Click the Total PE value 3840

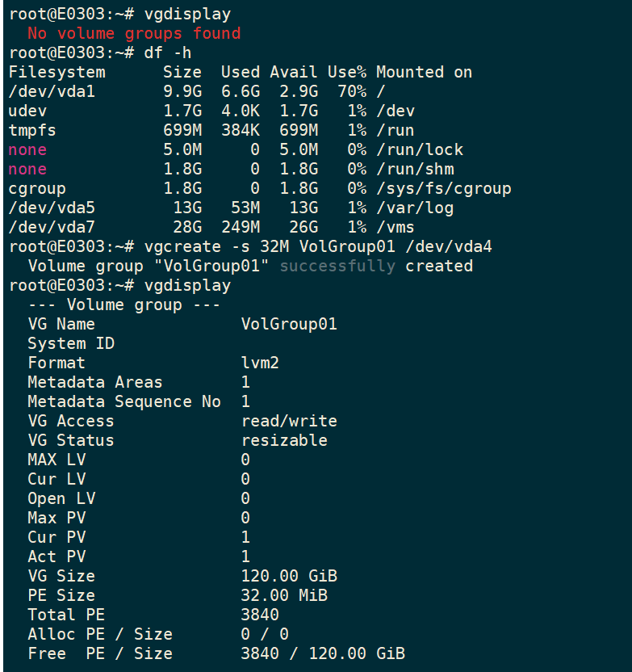coord(260,615)
